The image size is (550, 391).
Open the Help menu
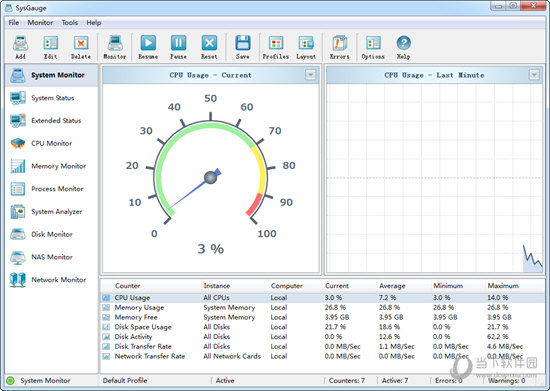click(94, 23)
